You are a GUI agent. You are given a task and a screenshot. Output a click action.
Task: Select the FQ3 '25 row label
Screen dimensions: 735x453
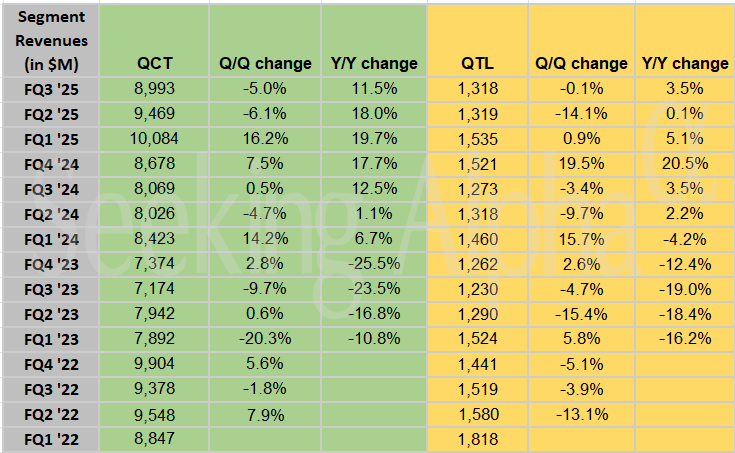point(50,88)
